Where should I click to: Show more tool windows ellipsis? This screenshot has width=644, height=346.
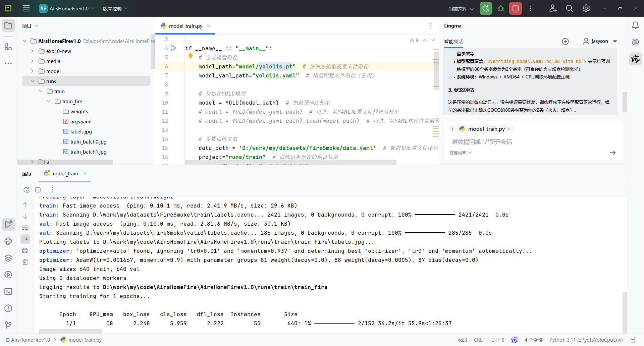8,63
